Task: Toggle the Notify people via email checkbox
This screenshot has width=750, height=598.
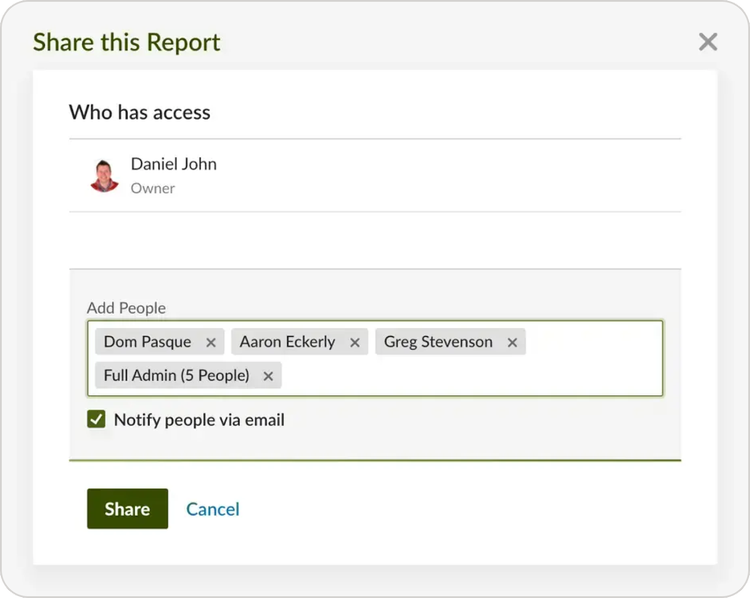Action: click(x=96, y=420)
